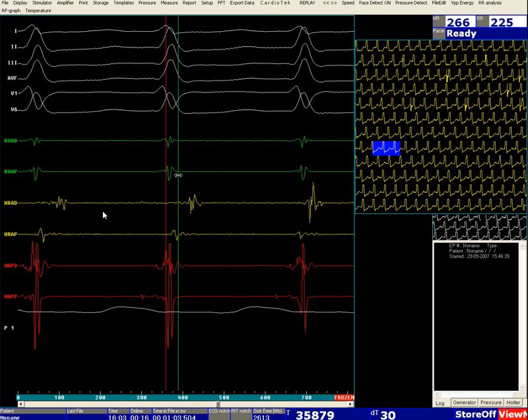Open the RR analysis menu
Screen dimensions: 528x420
(490, 3)
